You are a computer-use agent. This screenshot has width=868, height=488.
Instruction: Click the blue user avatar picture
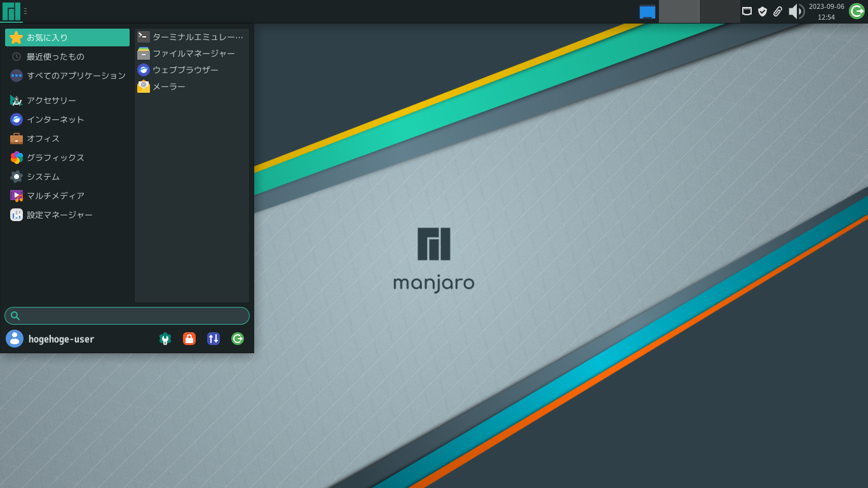[x=15, y=339]
